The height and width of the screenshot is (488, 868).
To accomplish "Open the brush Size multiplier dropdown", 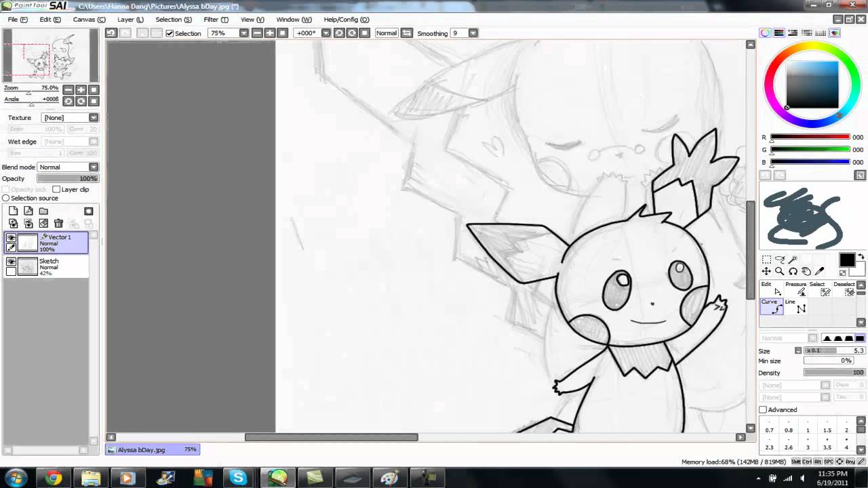I will (798, 351).
